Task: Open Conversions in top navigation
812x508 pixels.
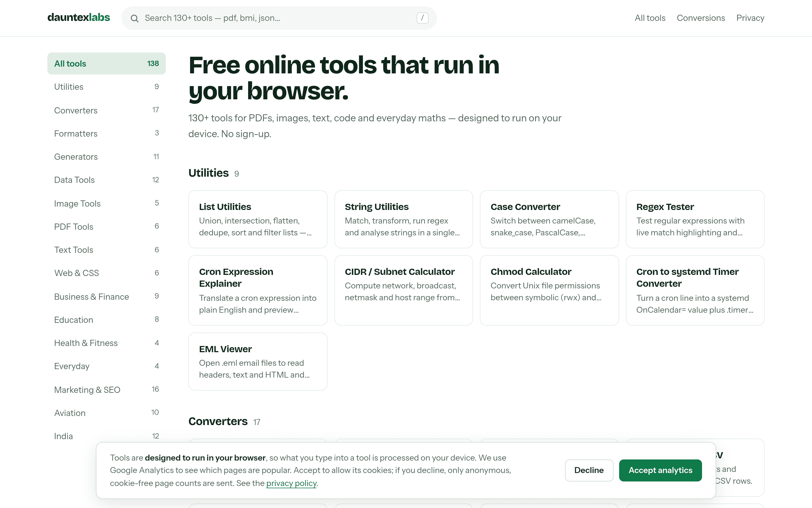Action: [701, 18]
